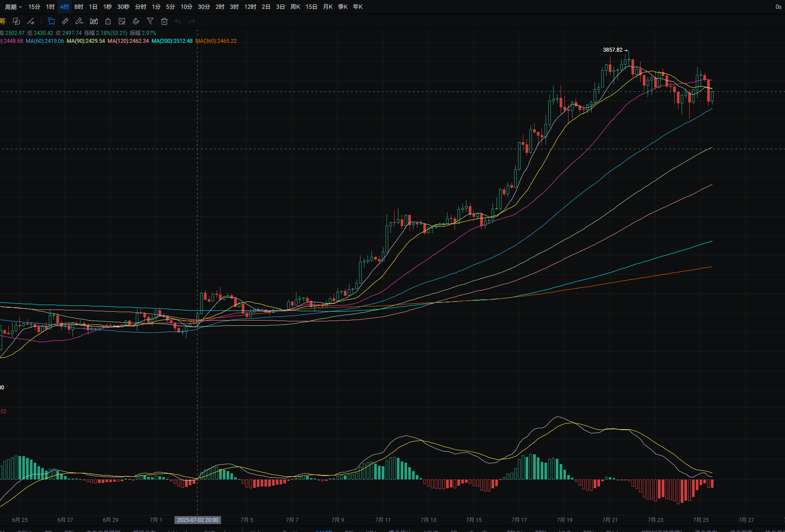Switch to the 15分 timeframe
The height and width of the screenshot is (532, 785).
(34, 7)
